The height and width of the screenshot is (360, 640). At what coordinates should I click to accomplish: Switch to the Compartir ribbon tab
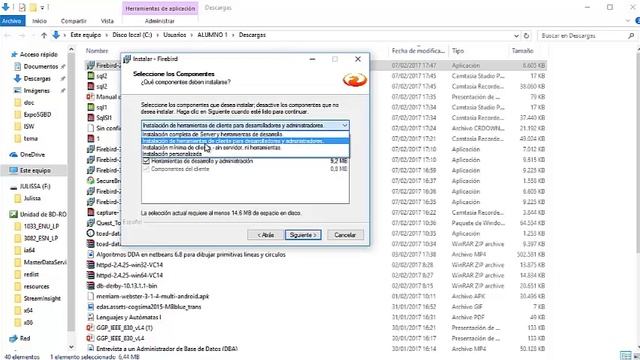73,21
